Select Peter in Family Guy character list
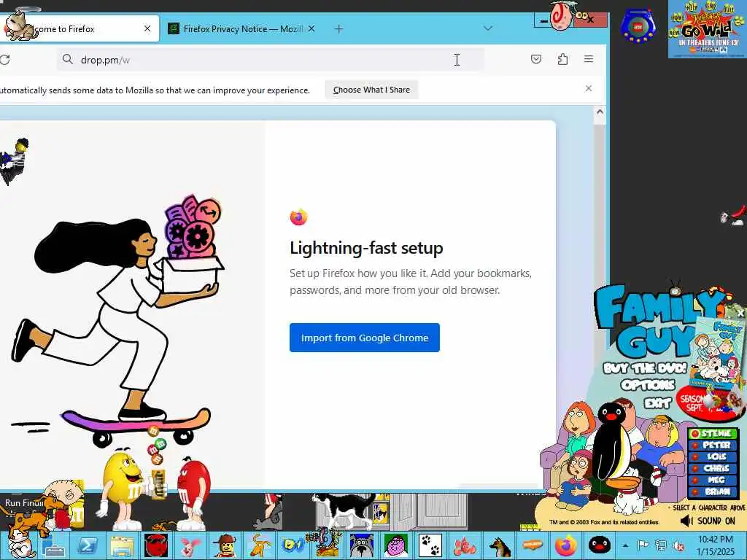Viewport: 747px width, 560px height. (x=713, y=445)
